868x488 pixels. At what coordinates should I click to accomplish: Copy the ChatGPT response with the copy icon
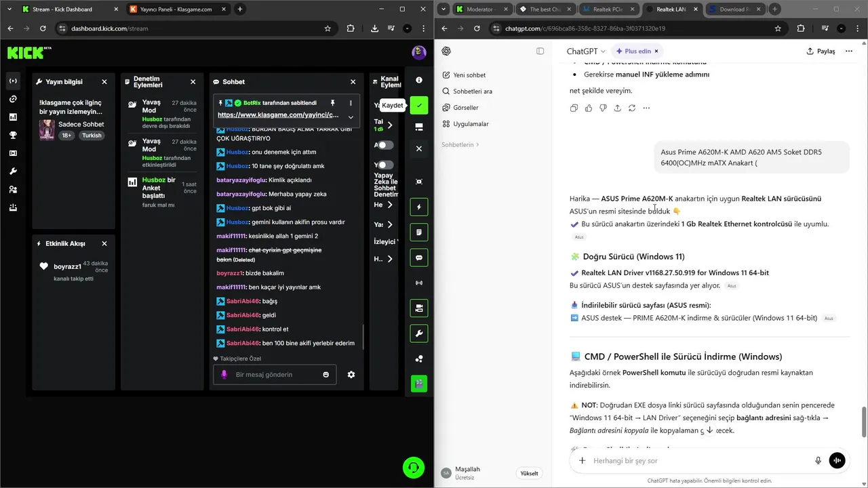[574, 108]
